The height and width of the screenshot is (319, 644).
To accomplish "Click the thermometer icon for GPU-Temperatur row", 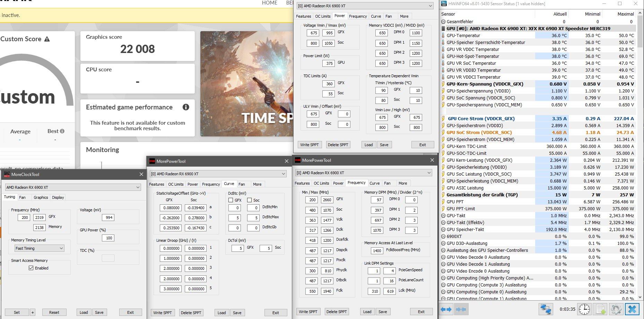I will (443, 35).
